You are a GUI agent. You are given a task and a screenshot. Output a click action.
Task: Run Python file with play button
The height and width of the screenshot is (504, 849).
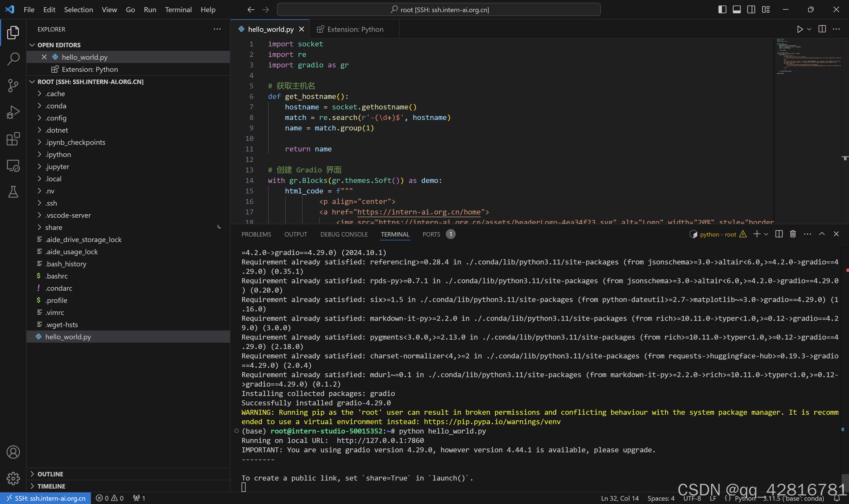click(x=800, y=29)
